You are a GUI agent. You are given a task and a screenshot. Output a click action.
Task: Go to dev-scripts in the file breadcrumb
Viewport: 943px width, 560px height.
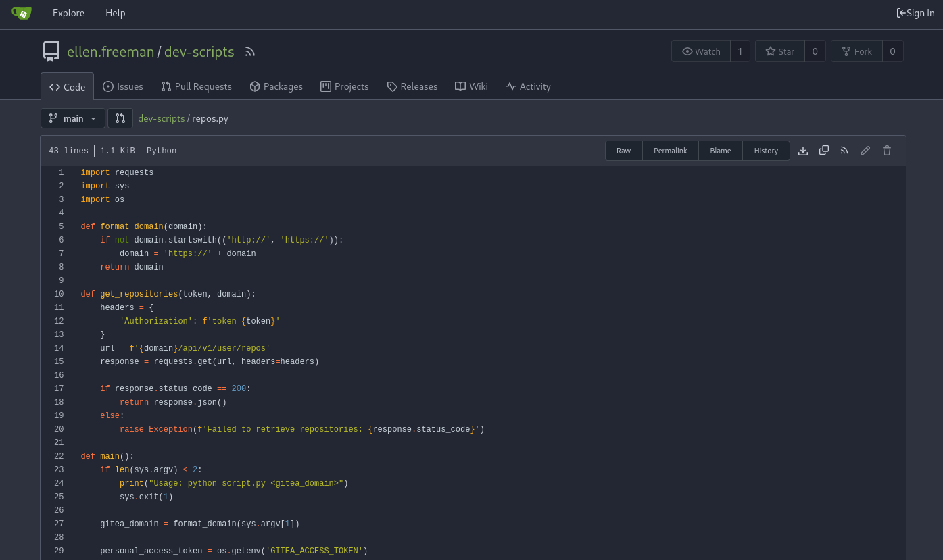pos(162,118)
